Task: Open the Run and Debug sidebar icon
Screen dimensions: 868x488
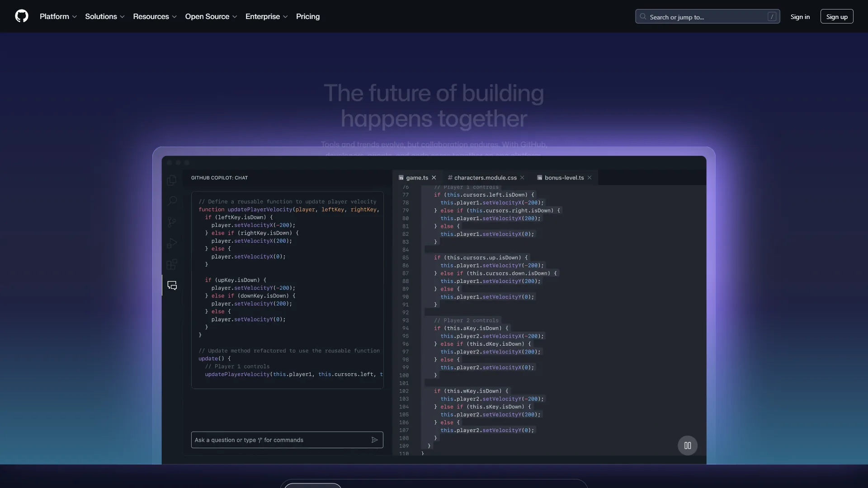Action: [172, 243]
